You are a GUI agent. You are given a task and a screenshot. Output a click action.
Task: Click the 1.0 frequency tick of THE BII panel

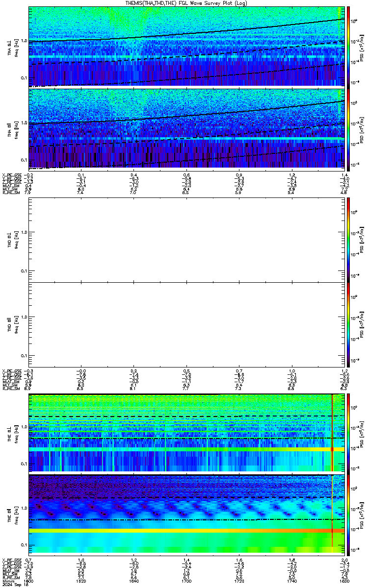pos(24,508)
